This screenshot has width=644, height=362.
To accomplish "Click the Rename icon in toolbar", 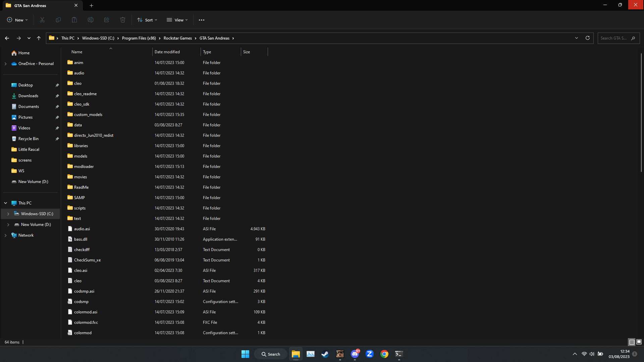I will click(x=91, y=20).
